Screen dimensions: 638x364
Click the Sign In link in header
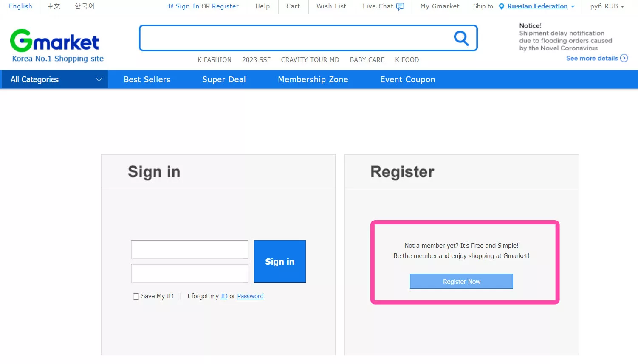click(187, 6)
